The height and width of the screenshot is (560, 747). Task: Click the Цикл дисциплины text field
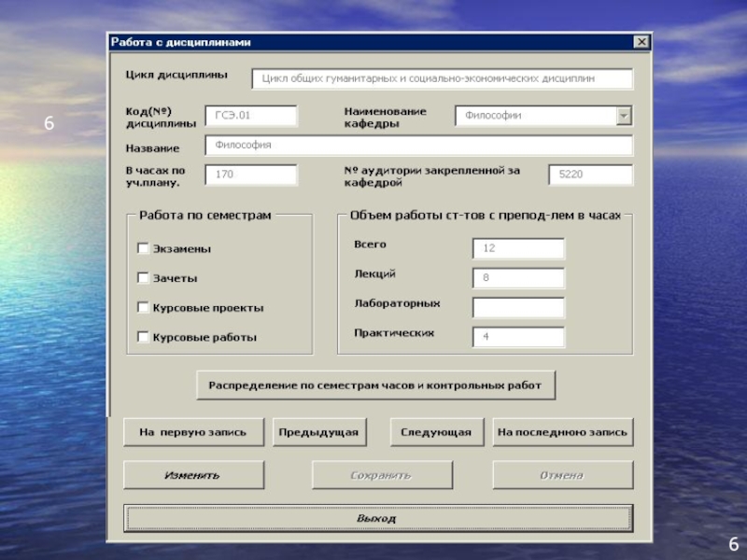[x=443, y=79]
